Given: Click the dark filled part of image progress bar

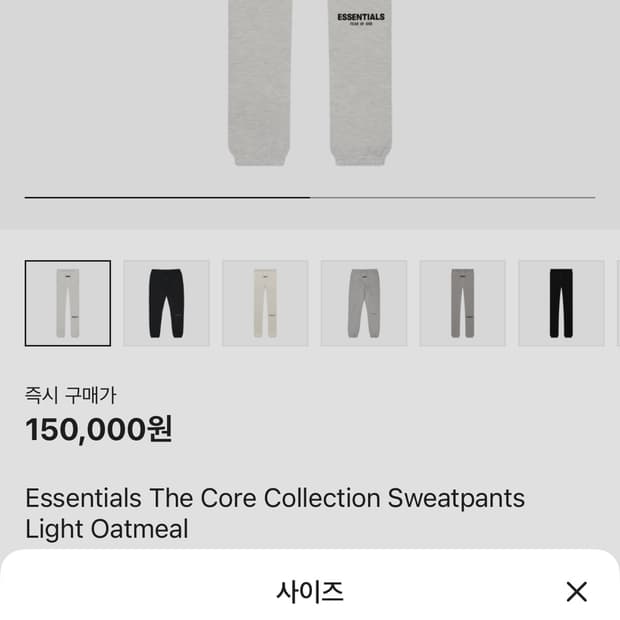Looking at the screenshot, I should pyautogui.click(x=167, y=198).
